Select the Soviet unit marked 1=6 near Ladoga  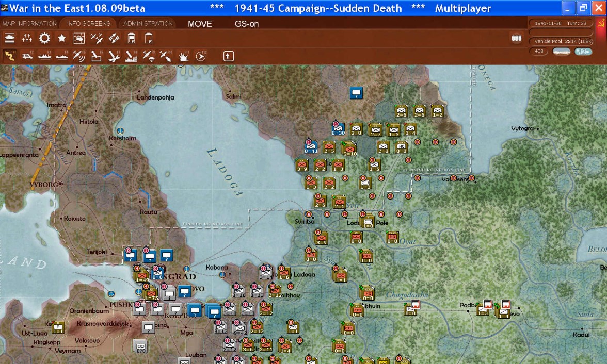coord(284,273)
